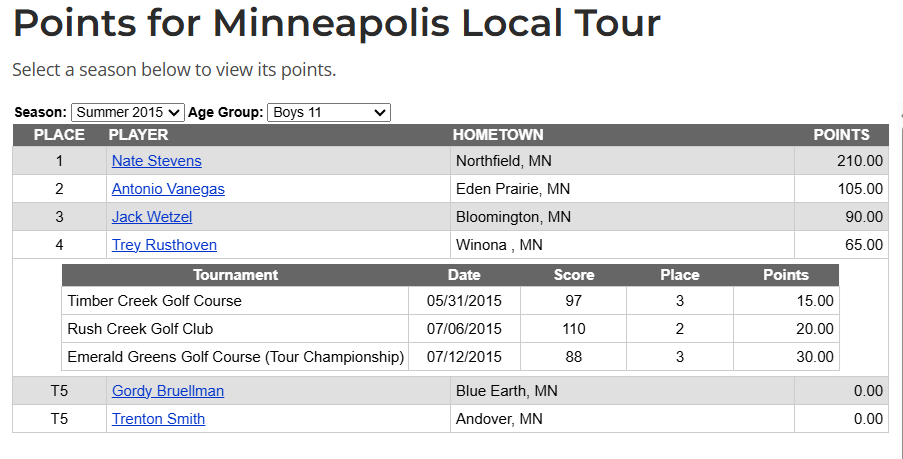Open Nate Stevens player link
Image resolution: width=903 pixels, height=459 pixels.
pyautogui.click(x=156, y=161)
